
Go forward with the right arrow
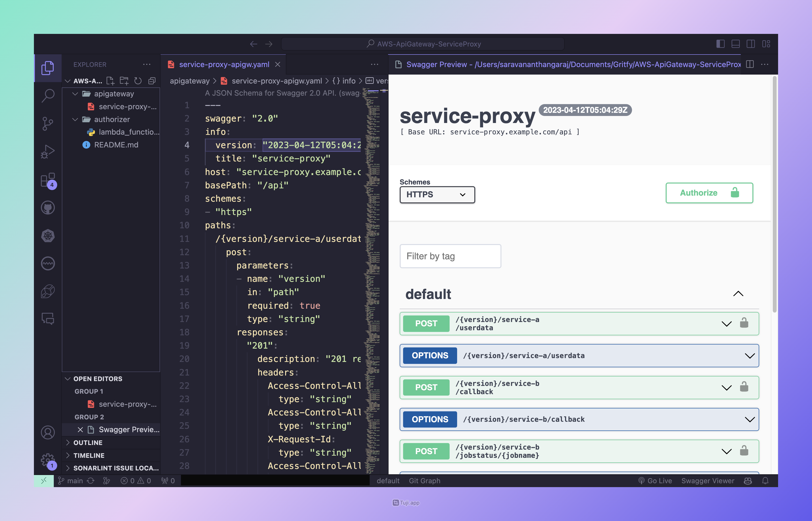click(269, 44)
